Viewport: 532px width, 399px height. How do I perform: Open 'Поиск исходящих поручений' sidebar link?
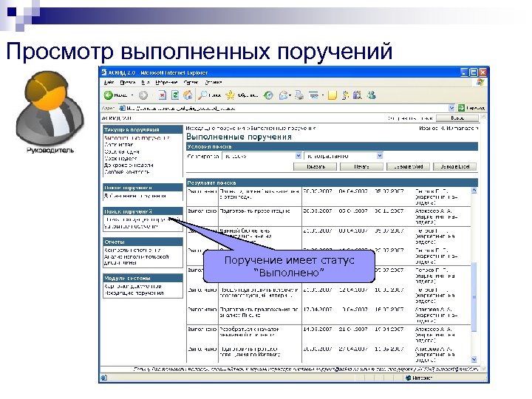click(142, 219)
